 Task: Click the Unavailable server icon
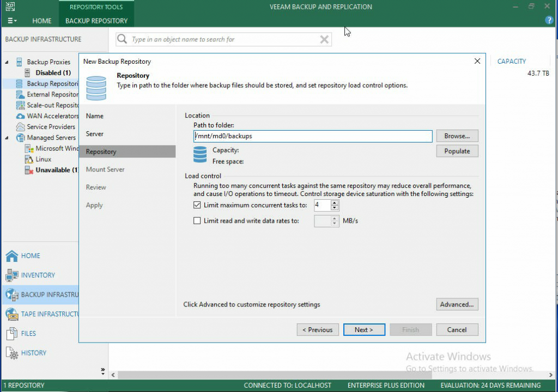[29, 170]
